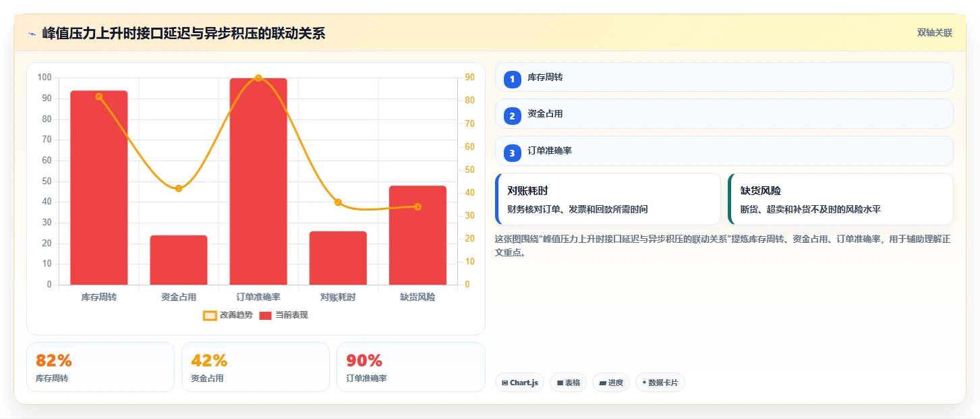Click the x-axis label 缺货风险
Image resolution: width=980 pixels, height=419 pixels.
[x=417, y=297]
